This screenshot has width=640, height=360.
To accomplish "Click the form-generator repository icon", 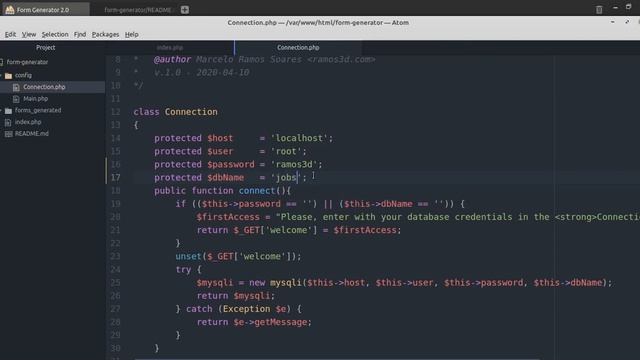I will 2,62.
